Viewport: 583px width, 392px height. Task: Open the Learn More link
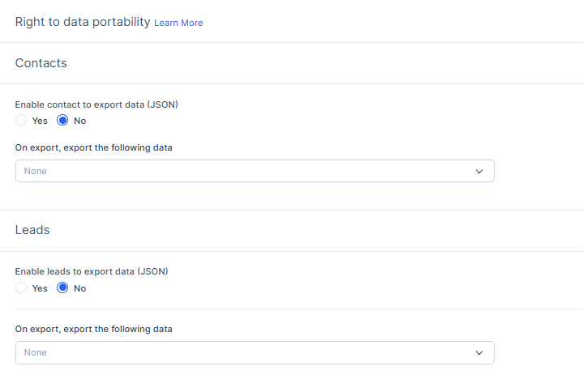[x=178, y=23]
